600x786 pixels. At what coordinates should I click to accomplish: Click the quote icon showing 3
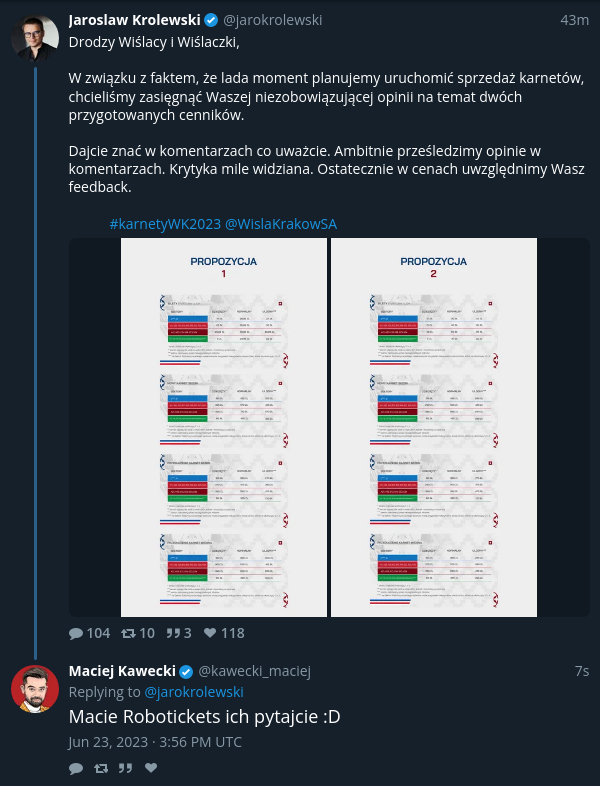tap(173, 634)
